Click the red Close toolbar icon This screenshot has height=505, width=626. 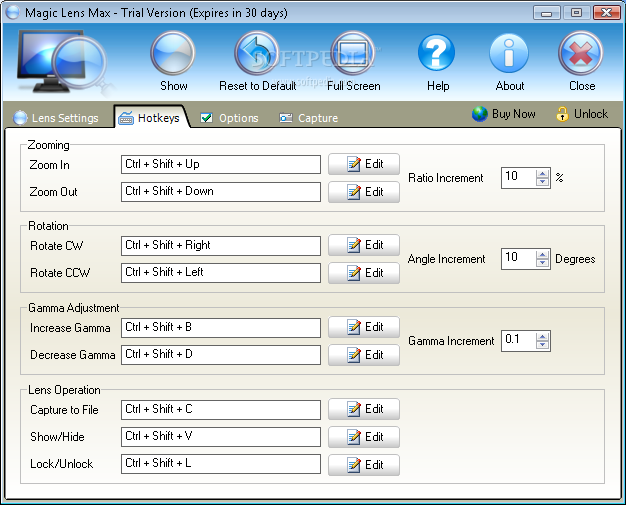(x=580, y=53)
